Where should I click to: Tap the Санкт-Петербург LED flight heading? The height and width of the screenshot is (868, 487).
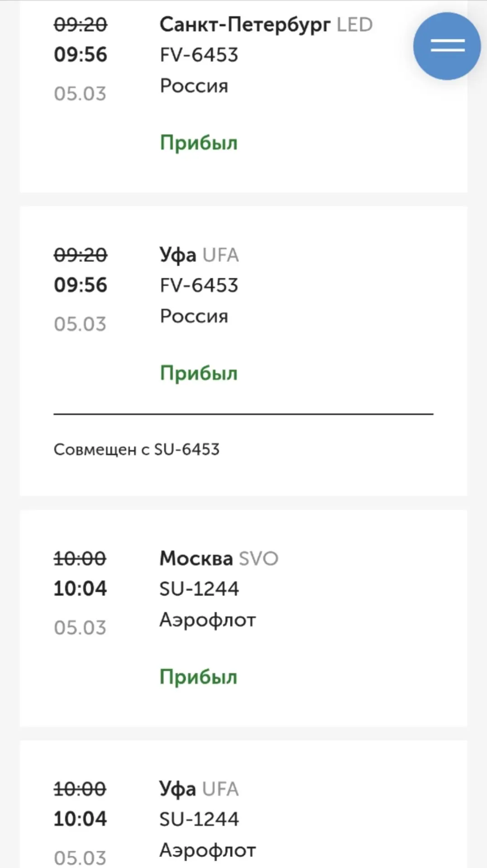pyautogui.click(x=265, y=25)
